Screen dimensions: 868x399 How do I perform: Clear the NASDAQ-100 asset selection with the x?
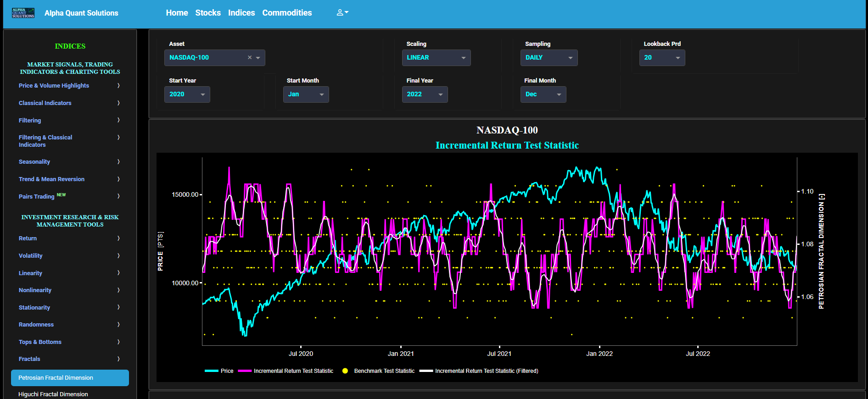point(250,57)
